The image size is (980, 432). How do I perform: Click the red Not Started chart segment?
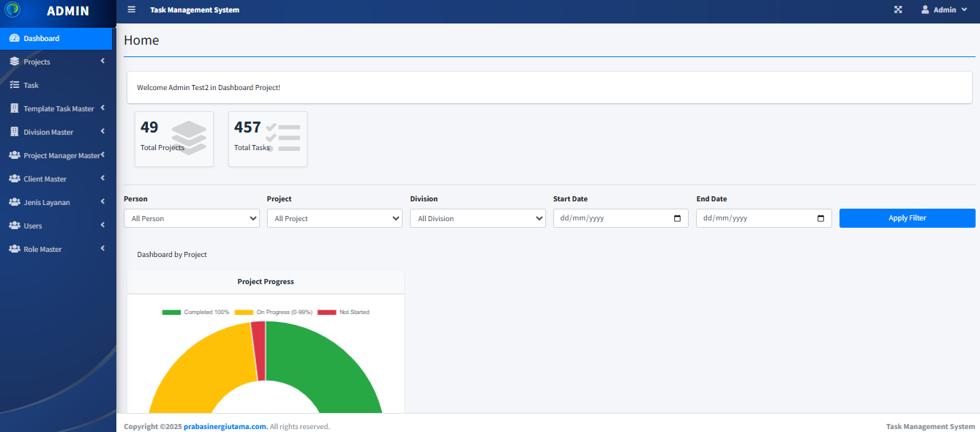258,351
